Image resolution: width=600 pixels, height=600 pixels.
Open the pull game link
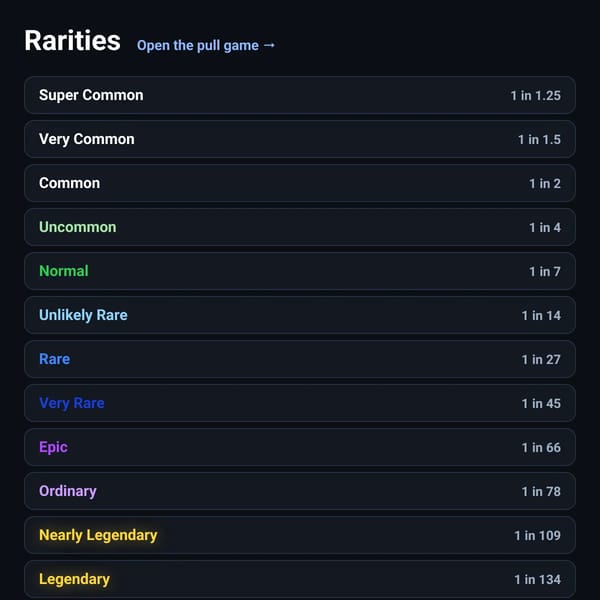coord(206,46)
